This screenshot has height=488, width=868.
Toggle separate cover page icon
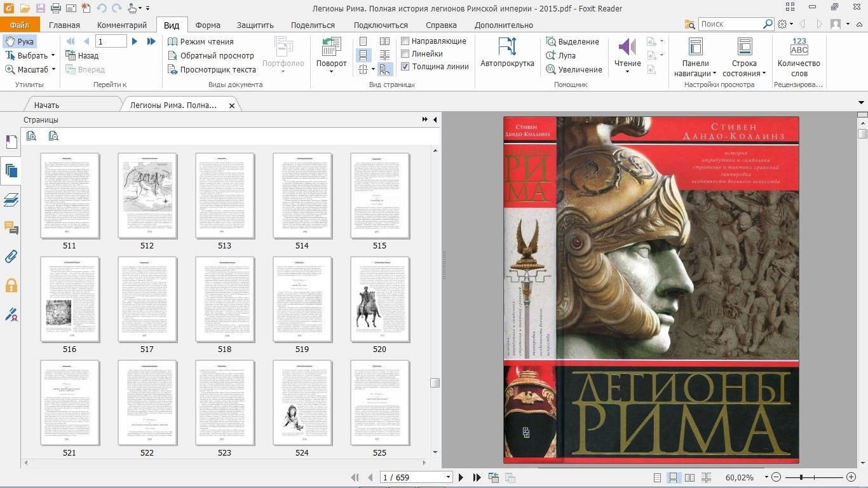click(x=384, y=69)
